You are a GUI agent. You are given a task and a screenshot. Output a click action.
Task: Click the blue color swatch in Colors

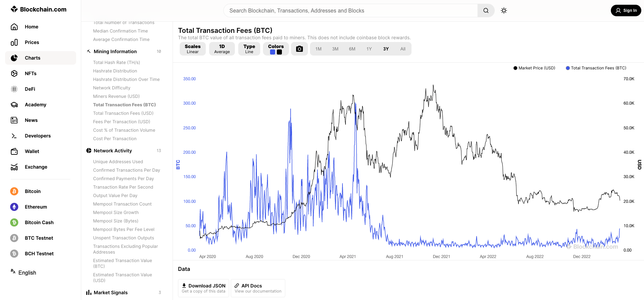(272, 52)
